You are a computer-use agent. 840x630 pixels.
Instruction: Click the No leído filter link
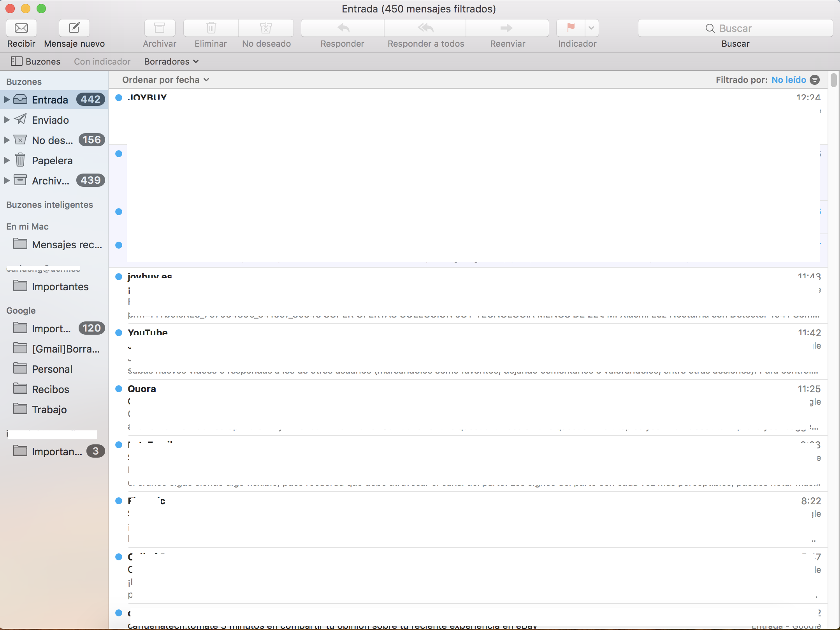789,80
